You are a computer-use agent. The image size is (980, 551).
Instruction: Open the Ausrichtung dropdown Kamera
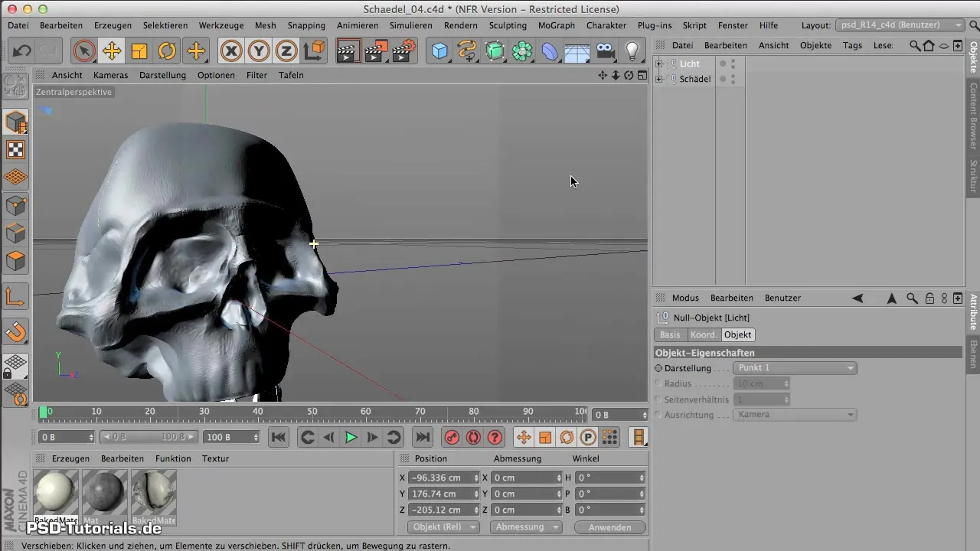(x=795, y=415)
